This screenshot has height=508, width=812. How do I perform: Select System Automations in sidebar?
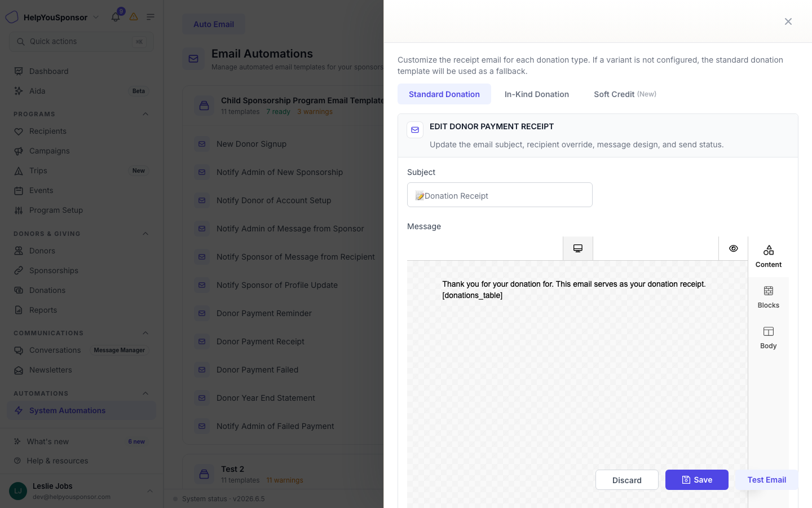(81, 410)
